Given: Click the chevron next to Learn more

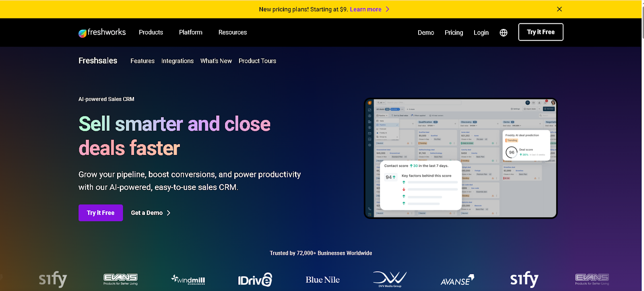Looking at the screenshot, I should coord(388,9).
